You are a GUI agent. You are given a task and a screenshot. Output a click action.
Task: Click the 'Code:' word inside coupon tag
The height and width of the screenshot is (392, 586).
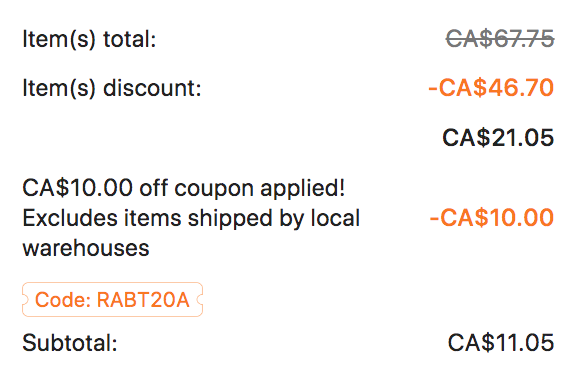pyautogui.click(x=63, y=300)
